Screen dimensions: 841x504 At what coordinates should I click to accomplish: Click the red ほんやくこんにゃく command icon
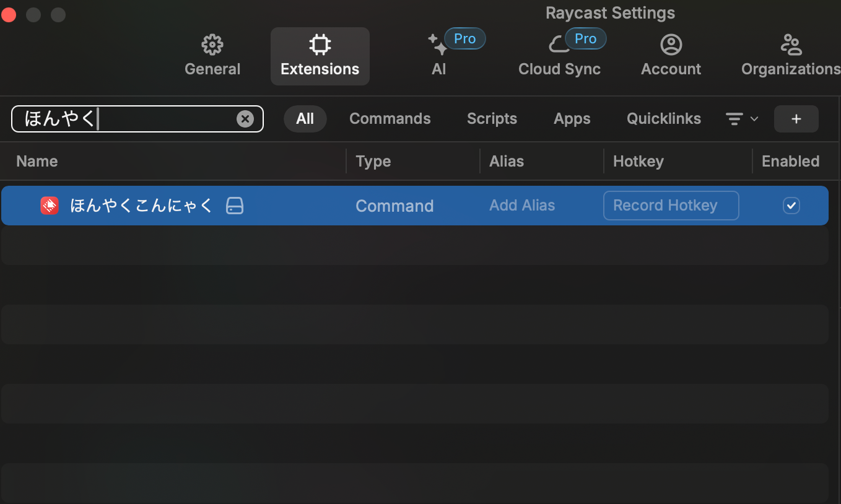[50, 206]
